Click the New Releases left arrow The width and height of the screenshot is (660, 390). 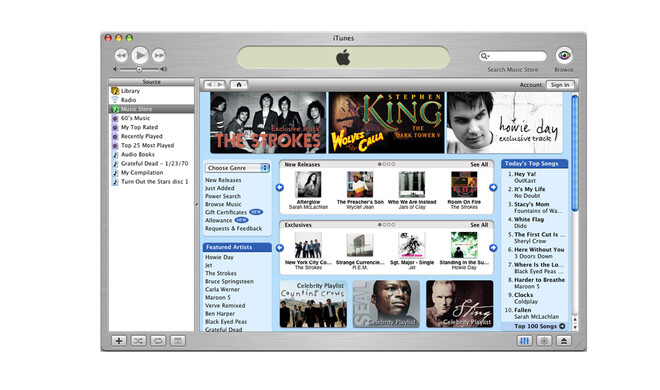[279, 188]
